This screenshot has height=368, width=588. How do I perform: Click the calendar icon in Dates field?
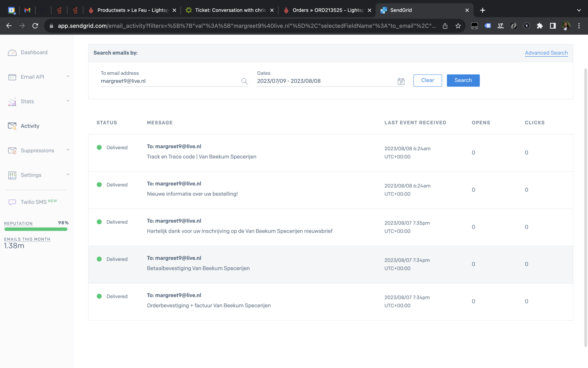(x=401, y=81)
